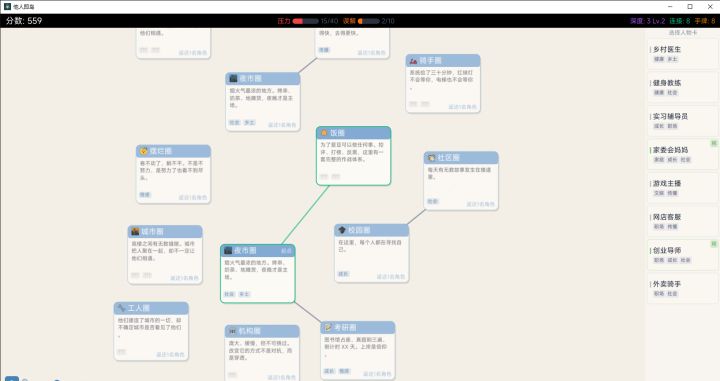Screen dimensions: 720x381
Task: Click the emoji face icon on the 摆烂圈 node
Action: pos(144,151)
